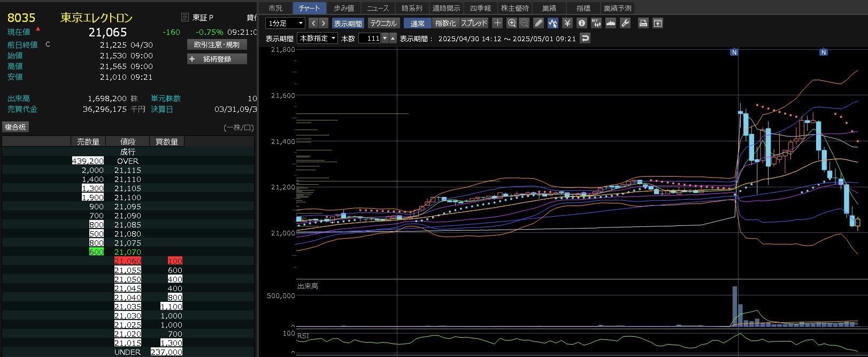Go to next chart period arrow
Viewport: 868px width, 357px height.
click(x=323, y=23)
